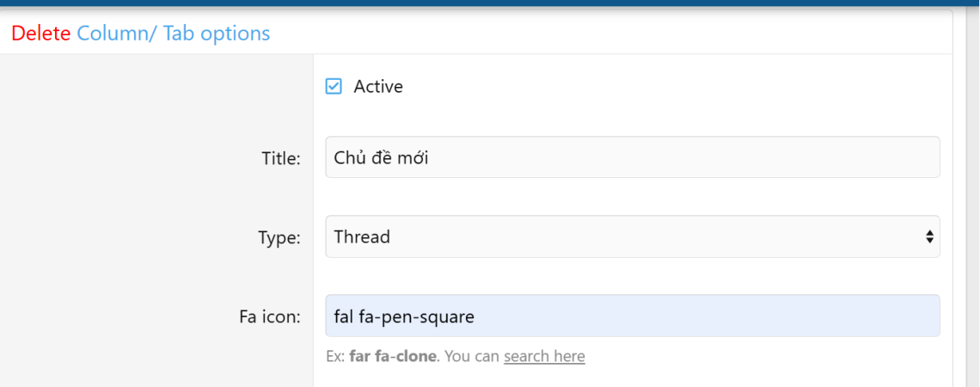Click the Type select up-down arrow icon
This screenshot has width=980, height=387.
pos(928,236)
